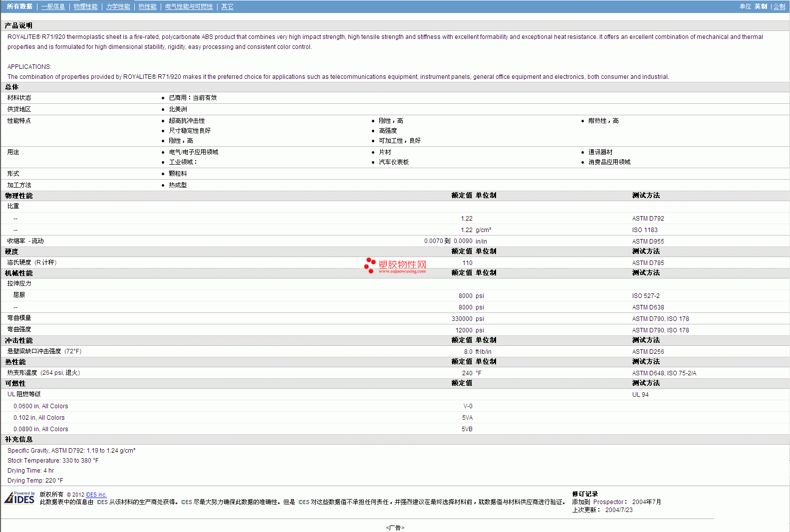
Task: Open the 所有数据 tab
Action: [19, 6]
